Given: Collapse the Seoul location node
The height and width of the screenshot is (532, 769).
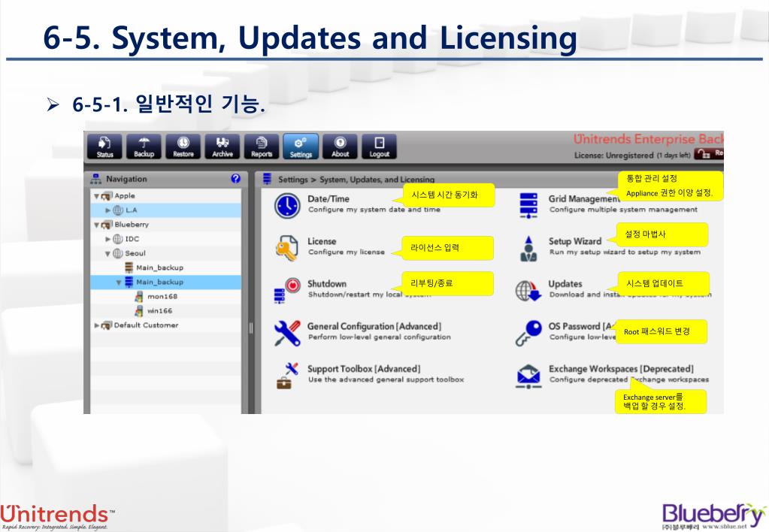Looking at the screenshot, I should pyautogui.click(x=108, y=253).
